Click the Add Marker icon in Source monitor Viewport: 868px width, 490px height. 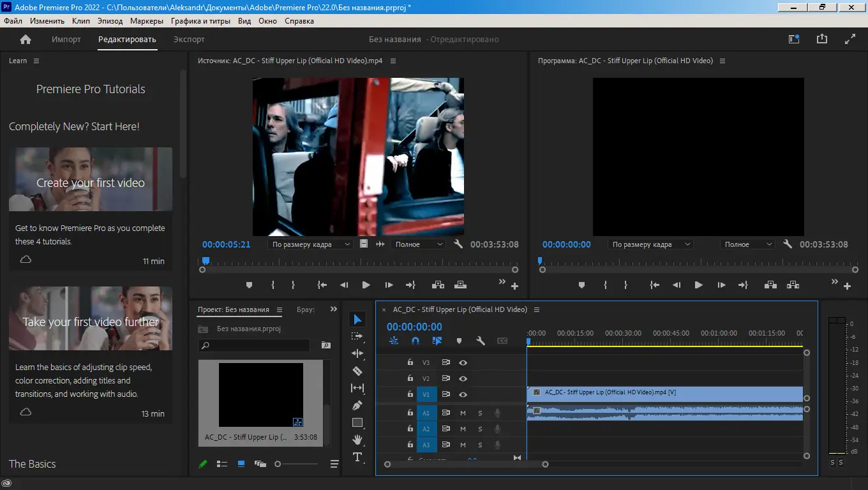[249, 285]
